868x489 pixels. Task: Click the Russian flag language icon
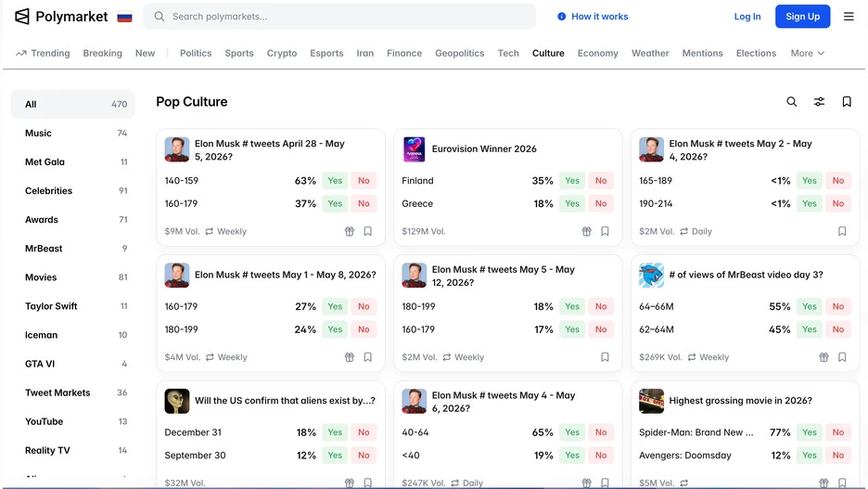124,18
